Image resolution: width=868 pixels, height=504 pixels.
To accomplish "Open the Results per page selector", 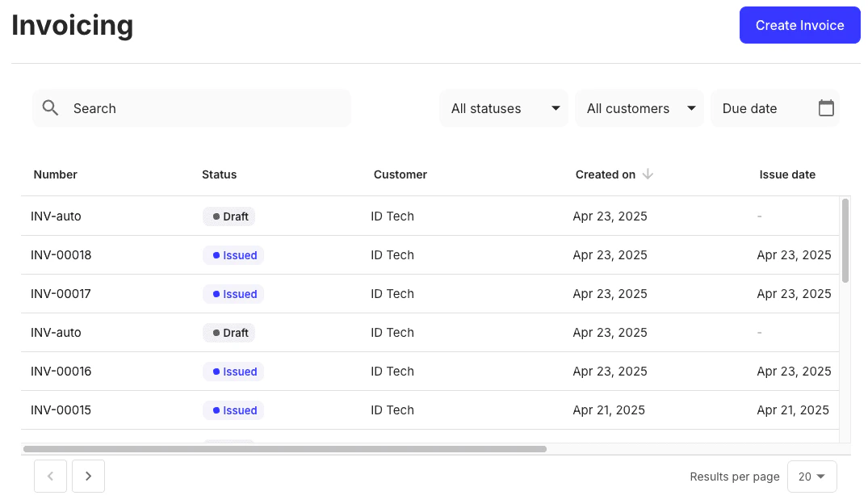I will coord(811,476).
